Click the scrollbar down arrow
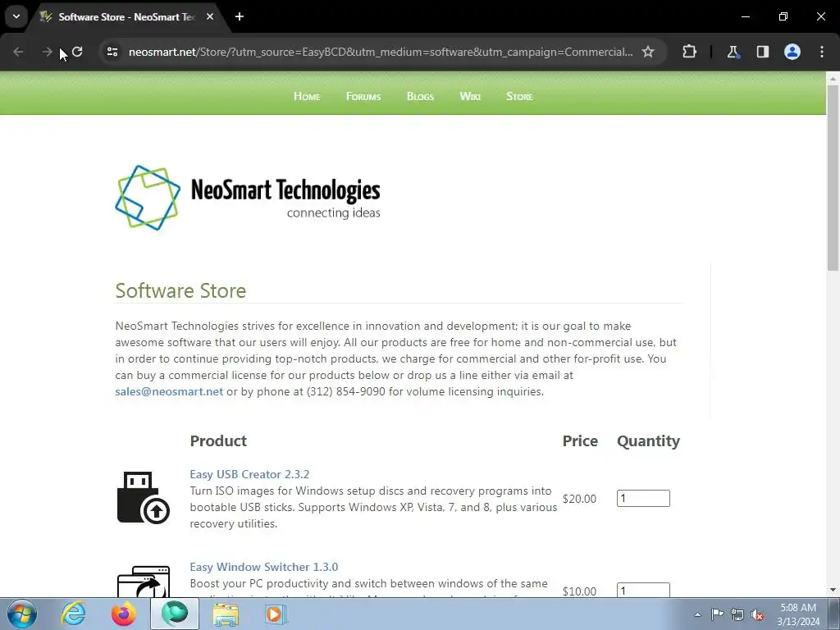Screen dimensions: 840x630 click(x=833, y=590)
